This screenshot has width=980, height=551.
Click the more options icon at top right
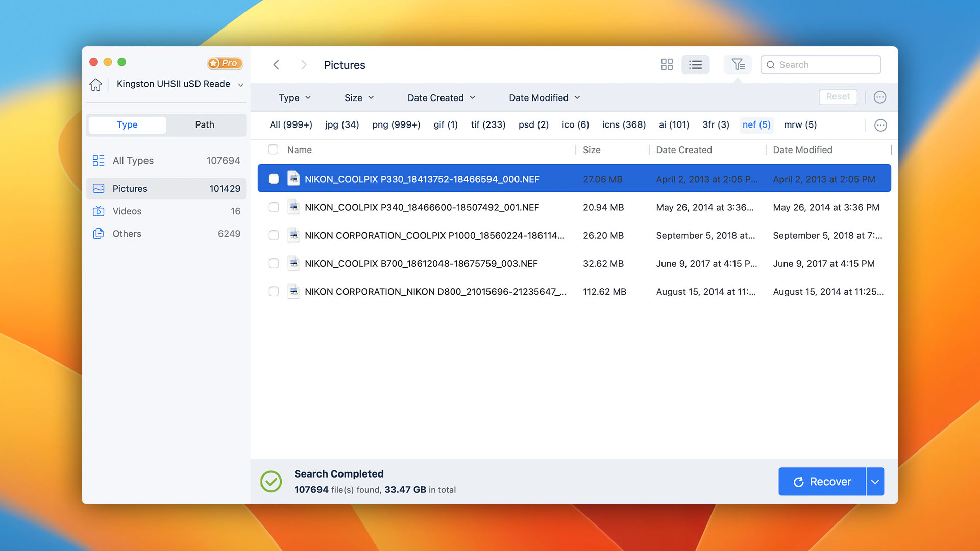880,96
